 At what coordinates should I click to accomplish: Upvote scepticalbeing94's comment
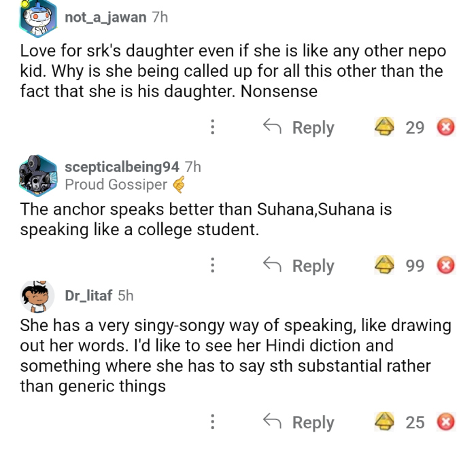click(x=385, y=265)
